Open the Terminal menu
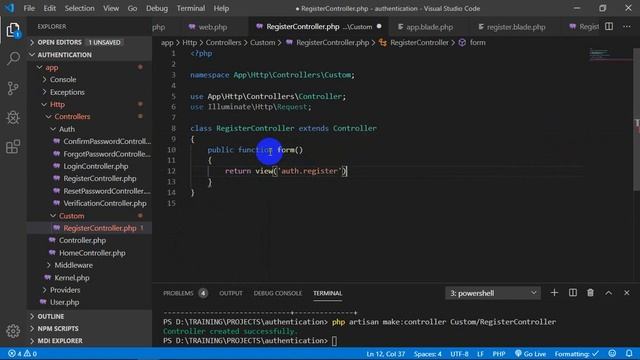640x360 pixels. point(191,8)
